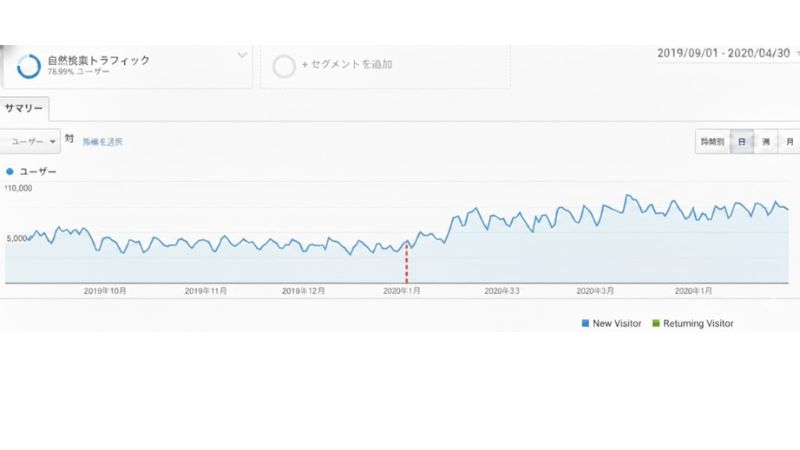Select the 週 weekly view
Image resolution: width=800 pixels, height=450 pixels.
pos(766,142)
